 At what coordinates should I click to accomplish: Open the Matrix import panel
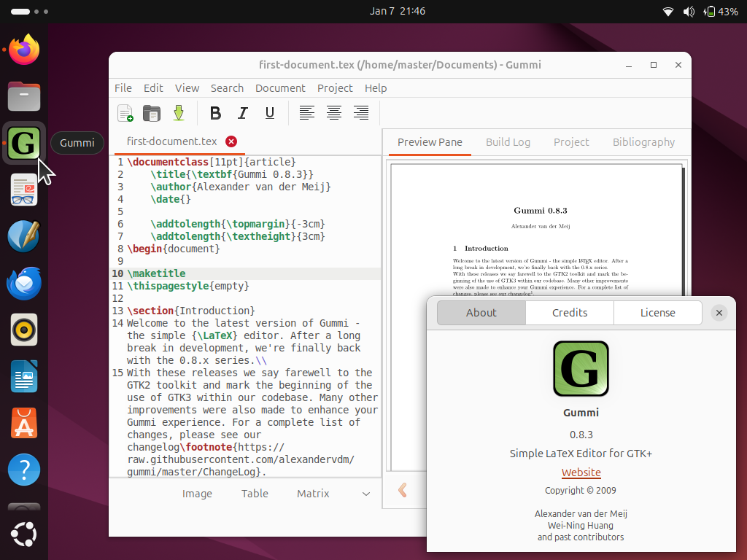[x=313, y=494]
